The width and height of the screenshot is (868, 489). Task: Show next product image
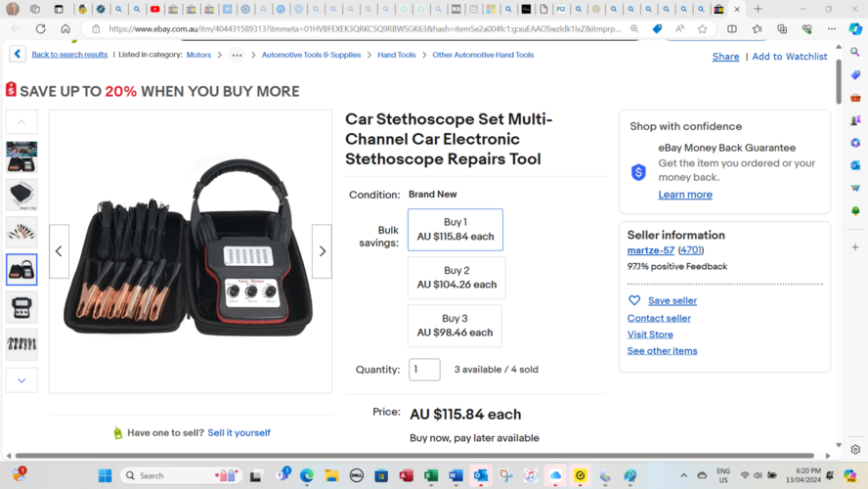point(323,251)
